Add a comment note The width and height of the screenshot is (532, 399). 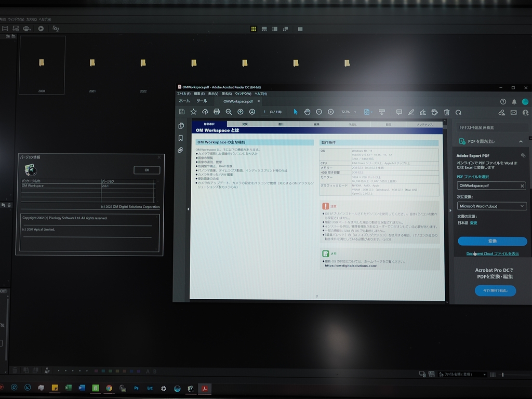pos(399,112)
